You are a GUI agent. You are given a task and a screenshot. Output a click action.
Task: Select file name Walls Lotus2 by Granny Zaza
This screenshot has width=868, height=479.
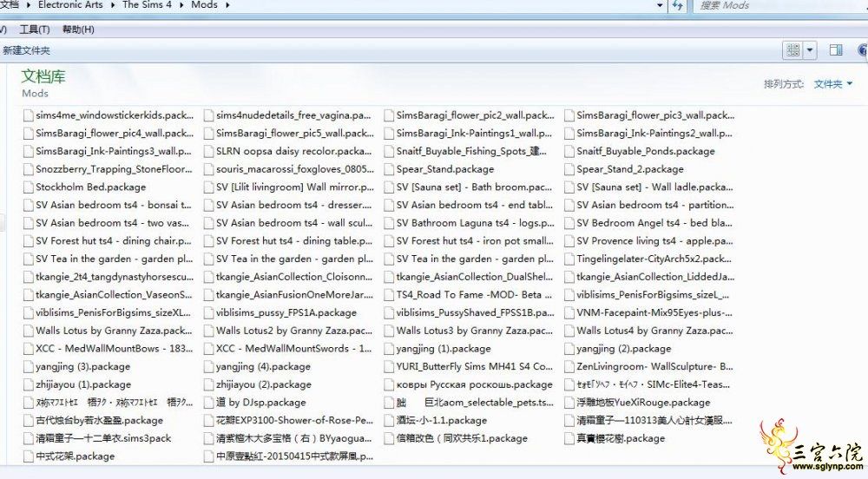click(294, 331)
